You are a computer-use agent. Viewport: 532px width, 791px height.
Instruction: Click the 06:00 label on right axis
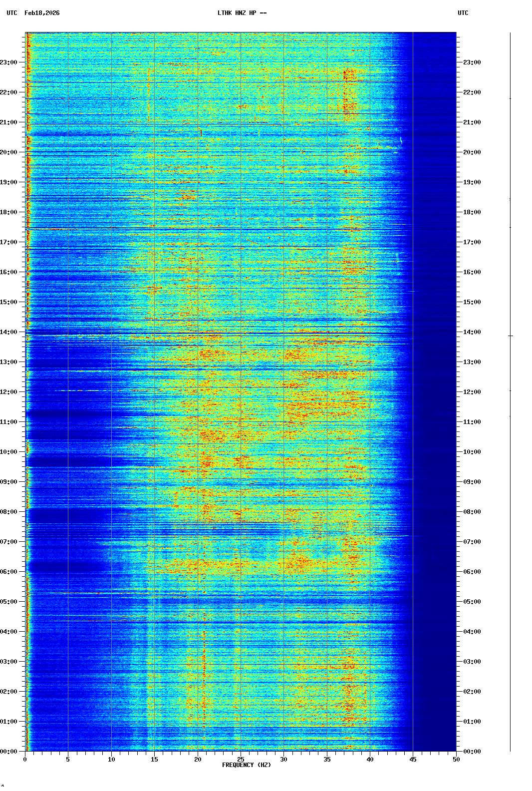tap(472, 572)
